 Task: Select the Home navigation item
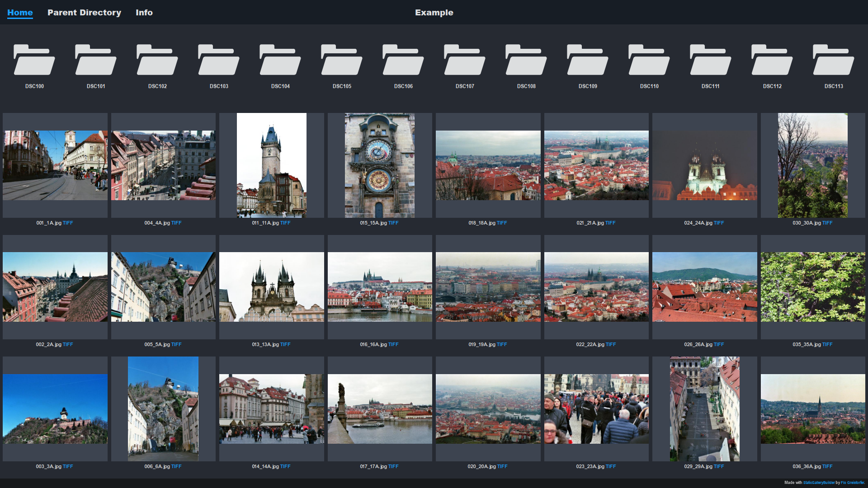tap(20, 12)
